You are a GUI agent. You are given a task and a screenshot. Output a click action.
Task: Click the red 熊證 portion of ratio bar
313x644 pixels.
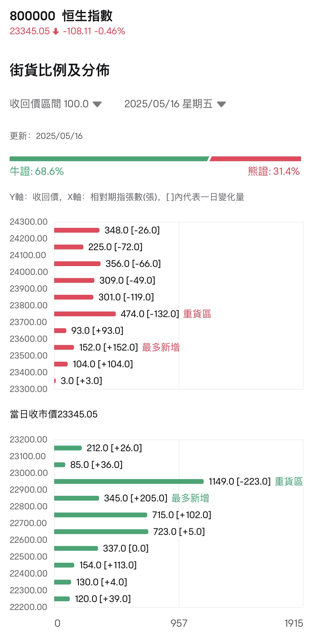point(255,159)
